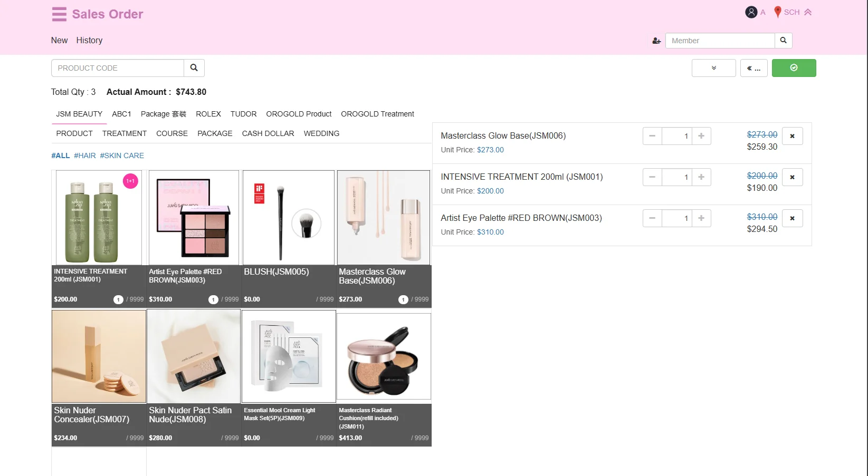
Task: Select Artist Eye Palette product thumbnail
Action: 194,217
